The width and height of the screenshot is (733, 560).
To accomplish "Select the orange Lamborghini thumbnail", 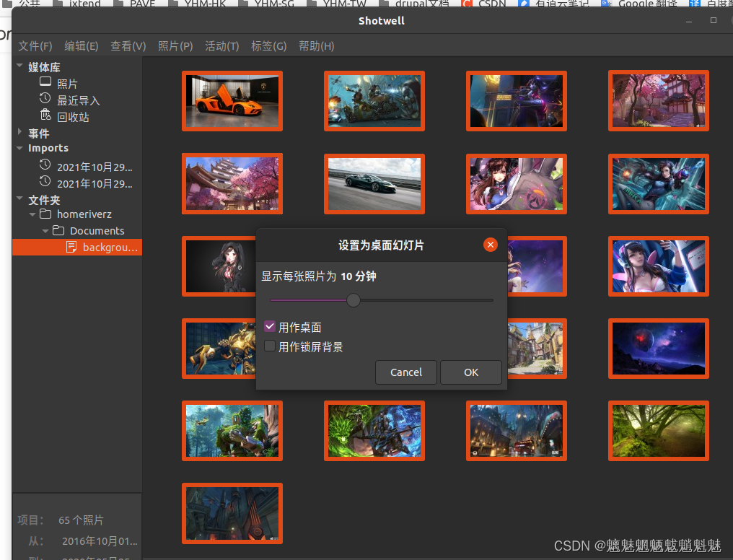I will 232,101.
